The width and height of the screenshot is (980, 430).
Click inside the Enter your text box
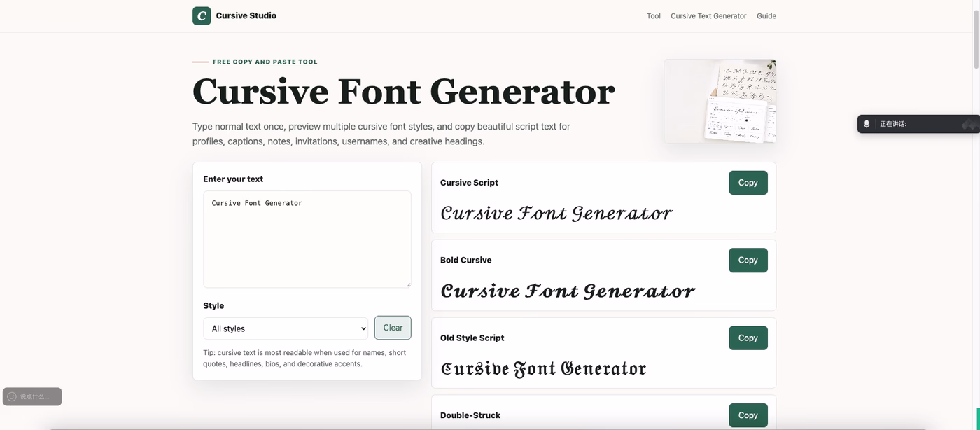point(307,240)
